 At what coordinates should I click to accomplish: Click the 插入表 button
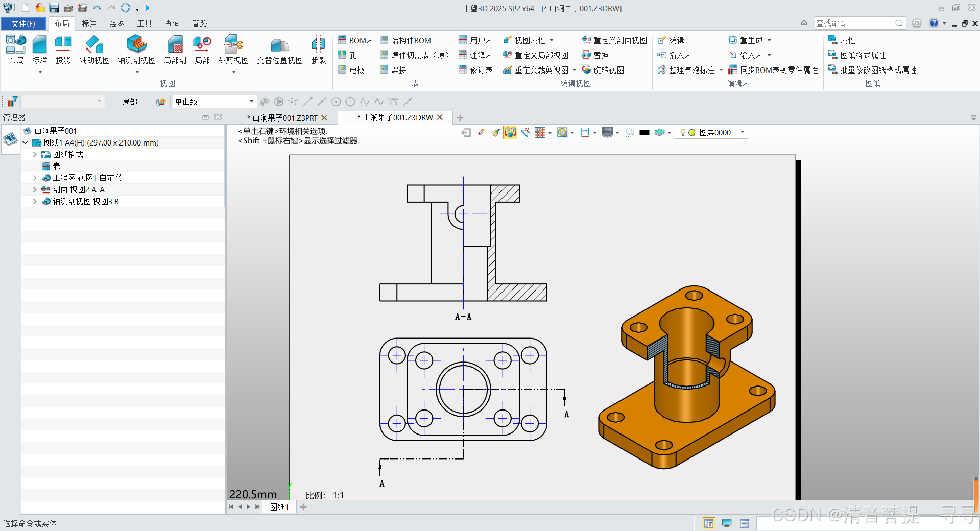pyautogui.click(x=675, y=55)
